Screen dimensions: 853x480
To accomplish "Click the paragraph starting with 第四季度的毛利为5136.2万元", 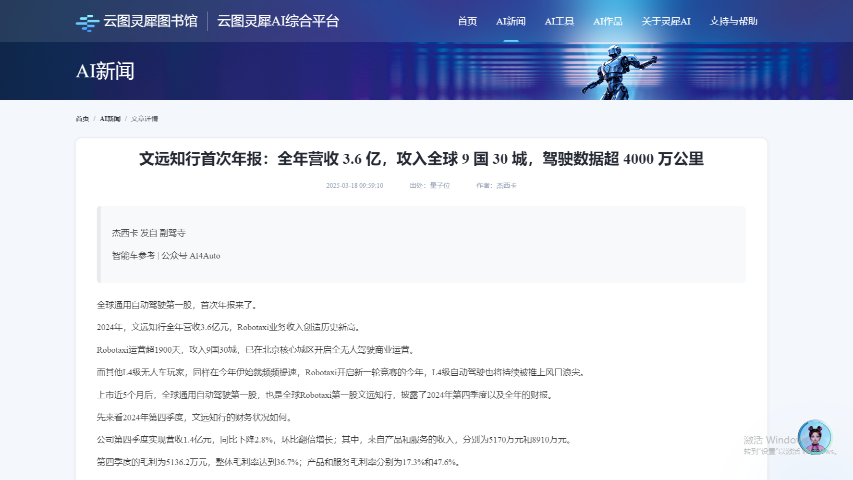I will click(x=280, y=462).
